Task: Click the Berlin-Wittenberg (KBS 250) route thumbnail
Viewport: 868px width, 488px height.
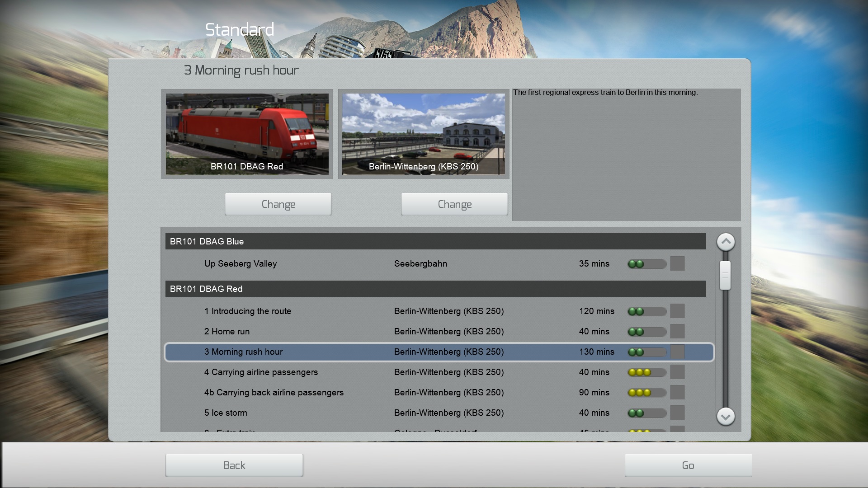Action: [423, 134]
